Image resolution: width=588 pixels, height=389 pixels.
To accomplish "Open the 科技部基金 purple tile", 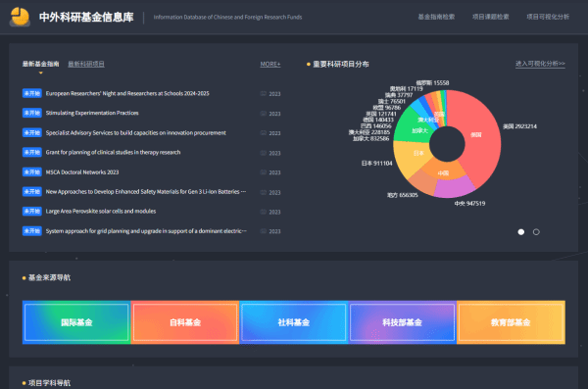I will [402, 322].
